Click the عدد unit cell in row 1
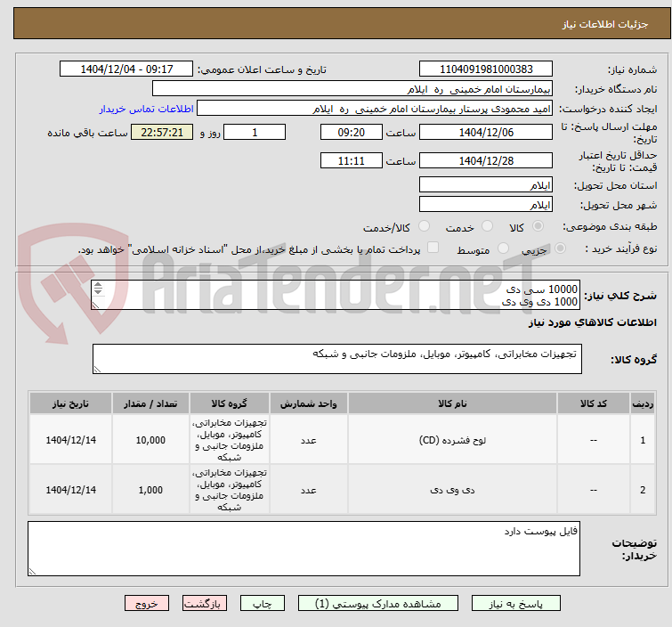Viewport: 672px width, 627px height. (309, 440)
